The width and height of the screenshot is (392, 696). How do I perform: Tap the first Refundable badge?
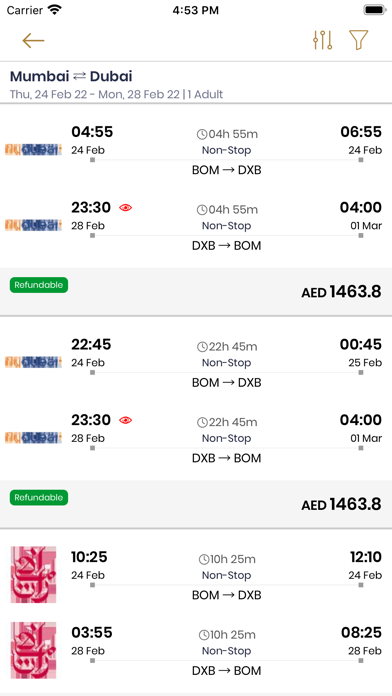coord(39,285)
